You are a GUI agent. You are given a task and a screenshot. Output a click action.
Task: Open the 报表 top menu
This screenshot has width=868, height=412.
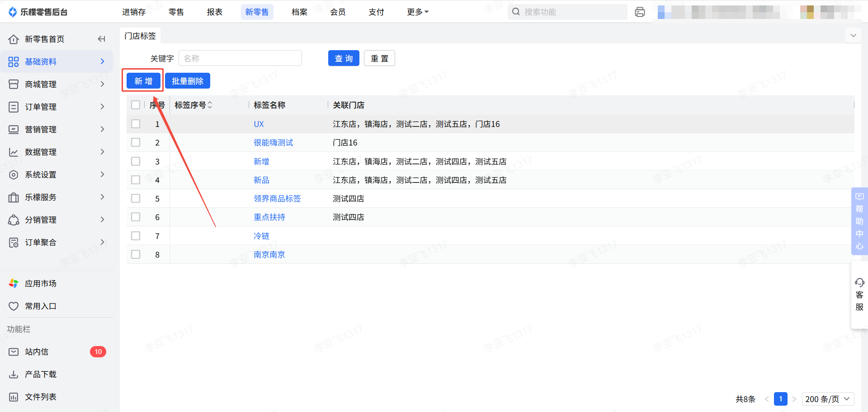coord(215,12)
